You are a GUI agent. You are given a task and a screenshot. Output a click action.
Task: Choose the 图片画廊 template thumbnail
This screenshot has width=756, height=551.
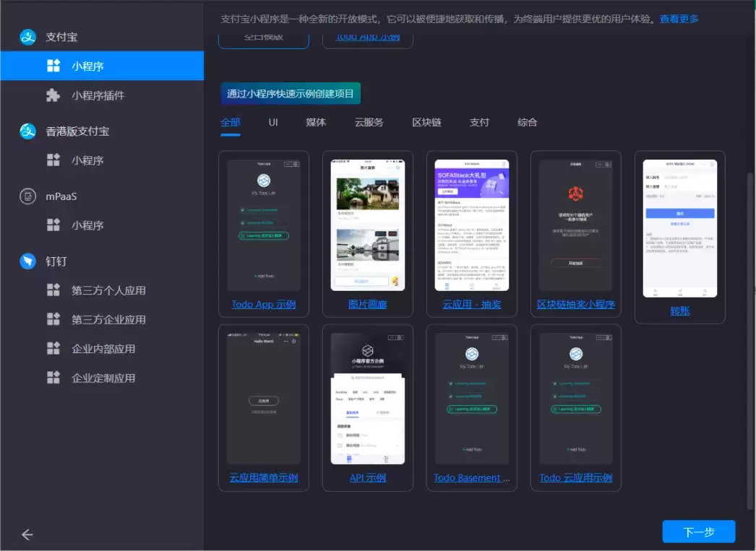[x=367, y=225]
